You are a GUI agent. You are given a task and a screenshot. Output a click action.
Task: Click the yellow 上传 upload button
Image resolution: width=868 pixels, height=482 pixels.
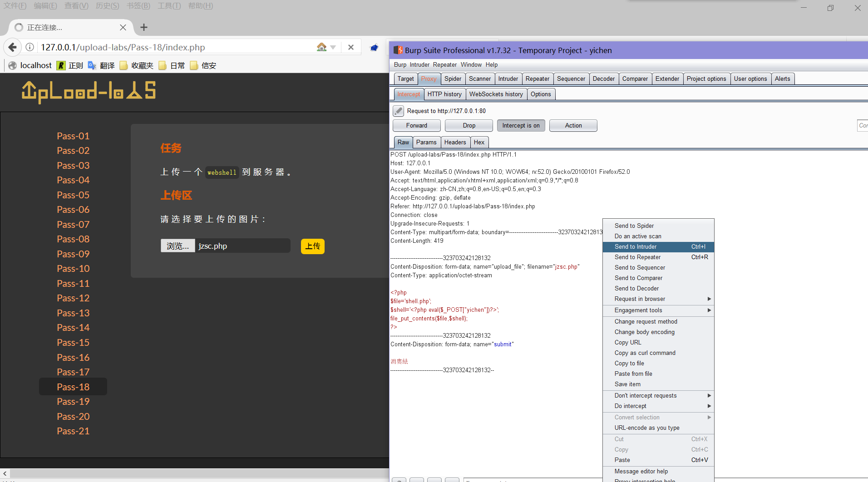coord(313,246)
